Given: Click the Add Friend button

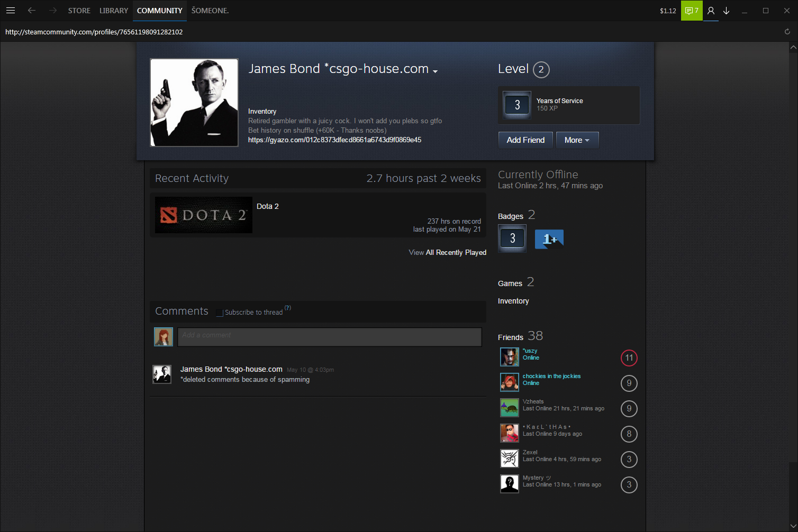Looking at the screenshot, I should 525,140.
